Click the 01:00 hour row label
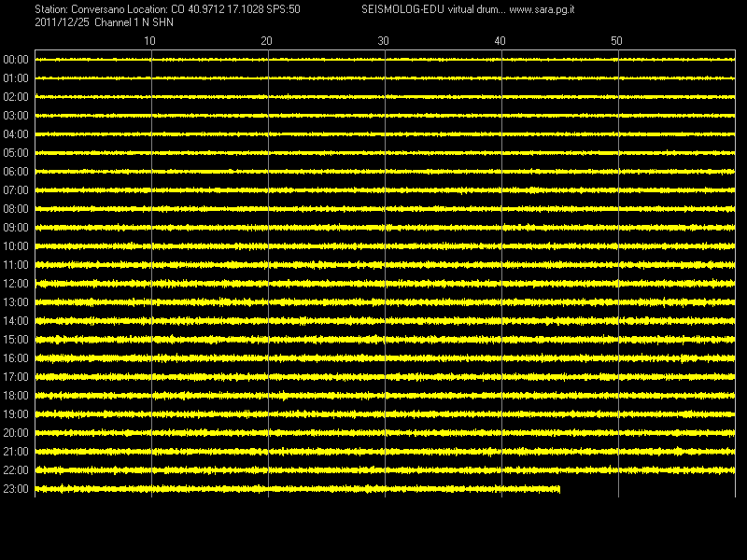This screenshot has width=747, height=560. (16, 78)
